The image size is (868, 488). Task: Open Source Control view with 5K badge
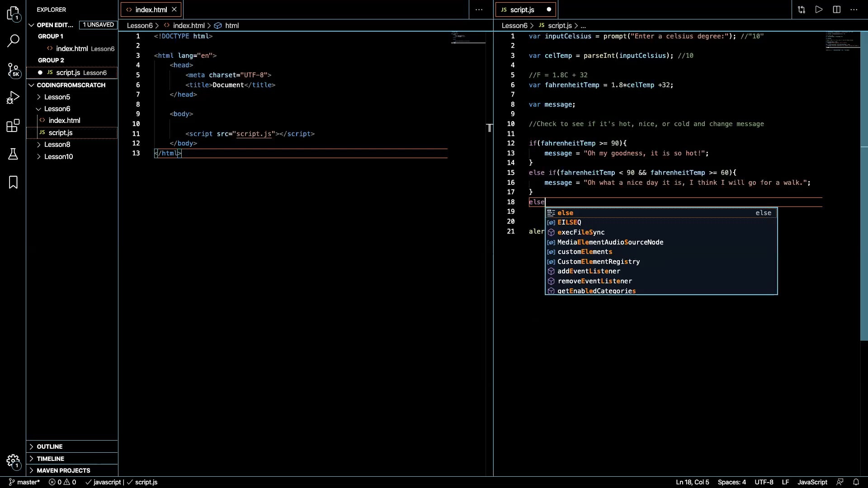point(13,70)
